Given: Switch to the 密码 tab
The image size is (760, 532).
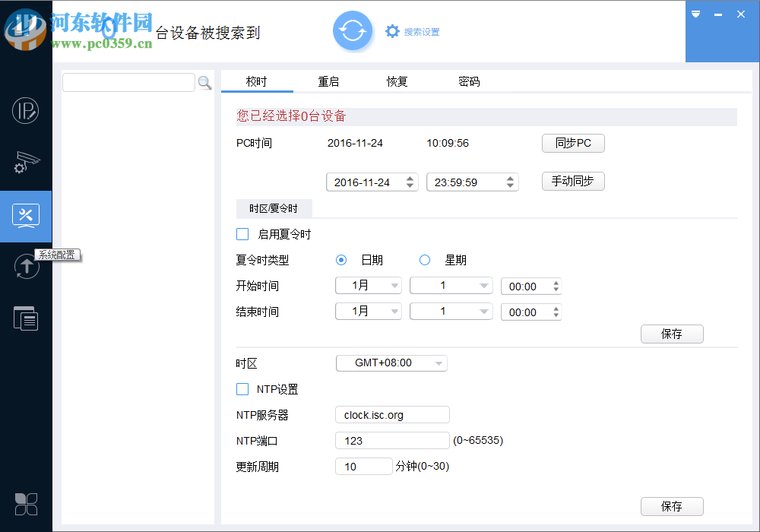Looking at the screenshot, I should 470,81.
